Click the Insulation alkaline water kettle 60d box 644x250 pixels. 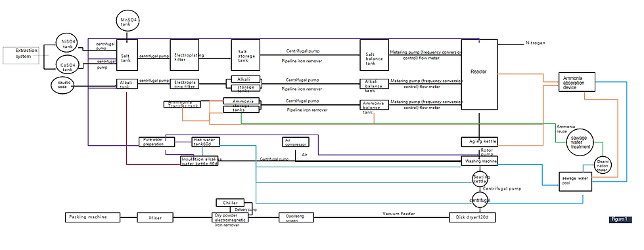199,161
